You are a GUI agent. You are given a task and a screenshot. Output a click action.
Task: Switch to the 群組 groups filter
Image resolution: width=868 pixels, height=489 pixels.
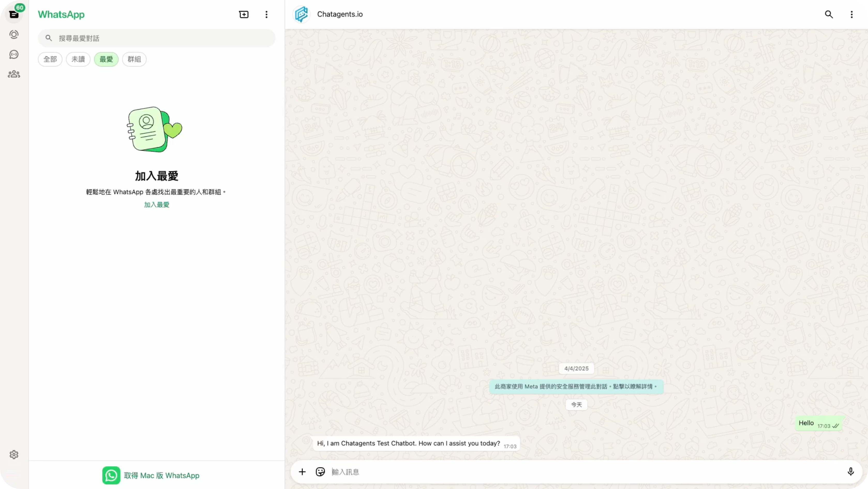(x=134, y=59)
